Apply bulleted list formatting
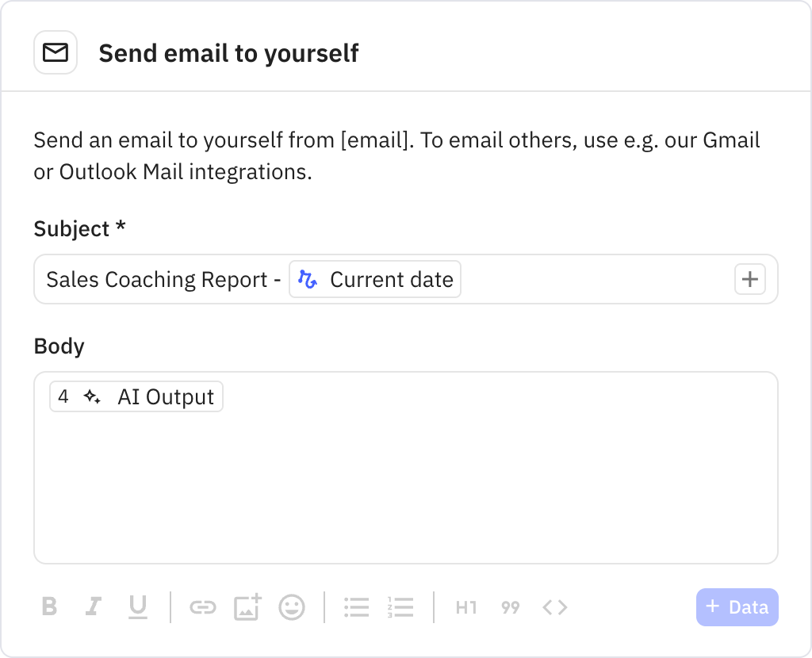812x658 pixels. point(356,607)
